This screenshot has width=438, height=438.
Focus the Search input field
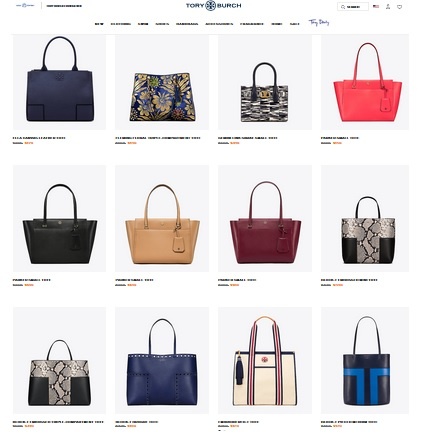click(x=353, y=7)
